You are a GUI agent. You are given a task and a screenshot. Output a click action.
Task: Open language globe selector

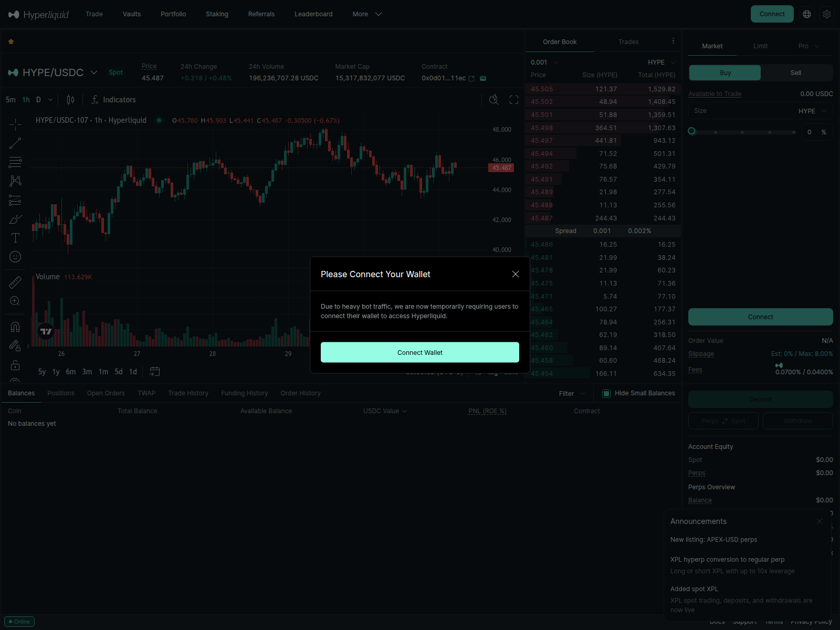point(807,14)
